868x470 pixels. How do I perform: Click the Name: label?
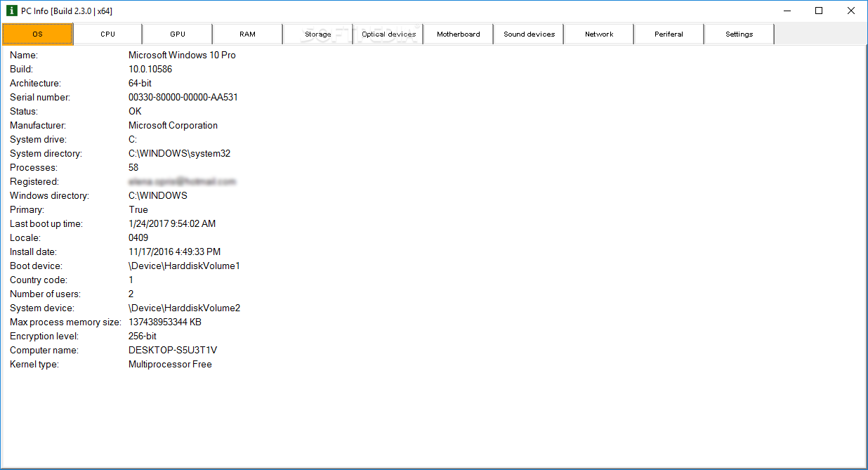tap(24, 55)
